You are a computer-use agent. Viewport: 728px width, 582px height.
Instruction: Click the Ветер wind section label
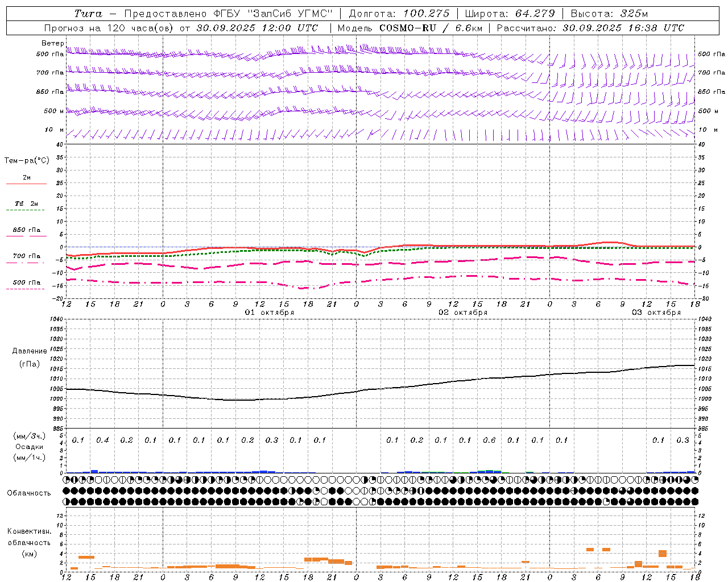52,43
